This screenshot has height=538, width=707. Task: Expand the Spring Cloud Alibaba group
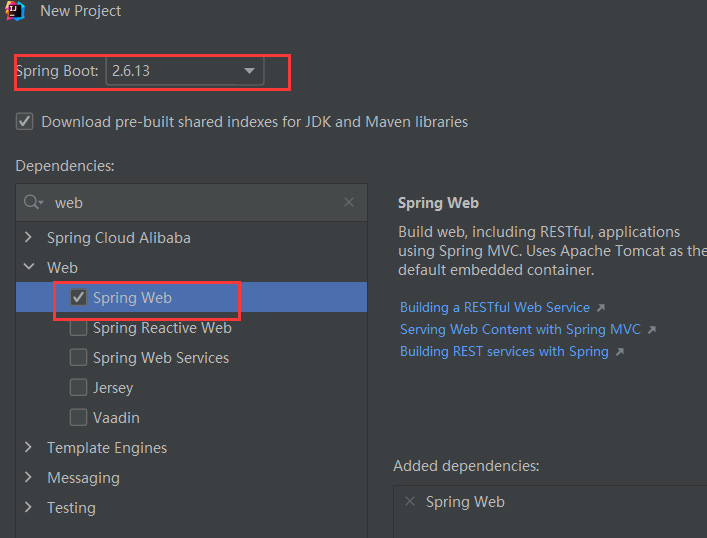pyautogui.click(x=28, y=237)
